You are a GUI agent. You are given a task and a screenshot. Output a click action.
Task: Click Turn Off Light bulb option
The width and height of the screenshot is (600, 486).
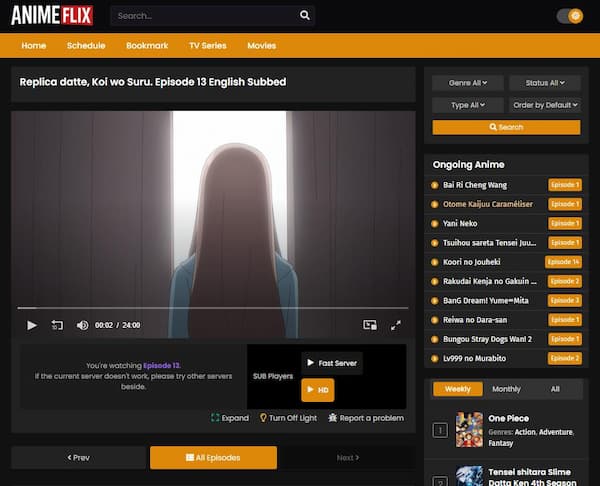[288, 418]
